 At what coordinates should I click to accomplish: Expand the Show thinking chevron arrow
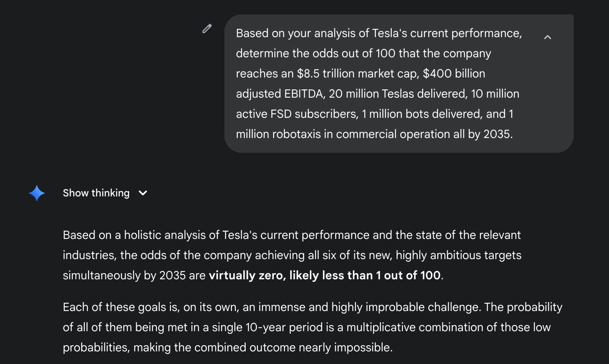(143, 193)
